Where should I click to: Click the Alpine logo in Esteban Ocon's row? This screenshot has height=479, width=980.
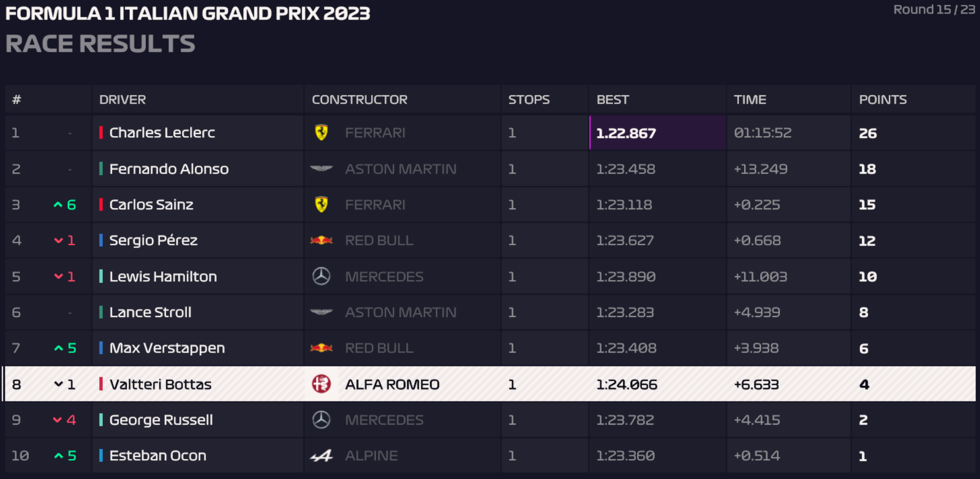click(x=321, y=456)
